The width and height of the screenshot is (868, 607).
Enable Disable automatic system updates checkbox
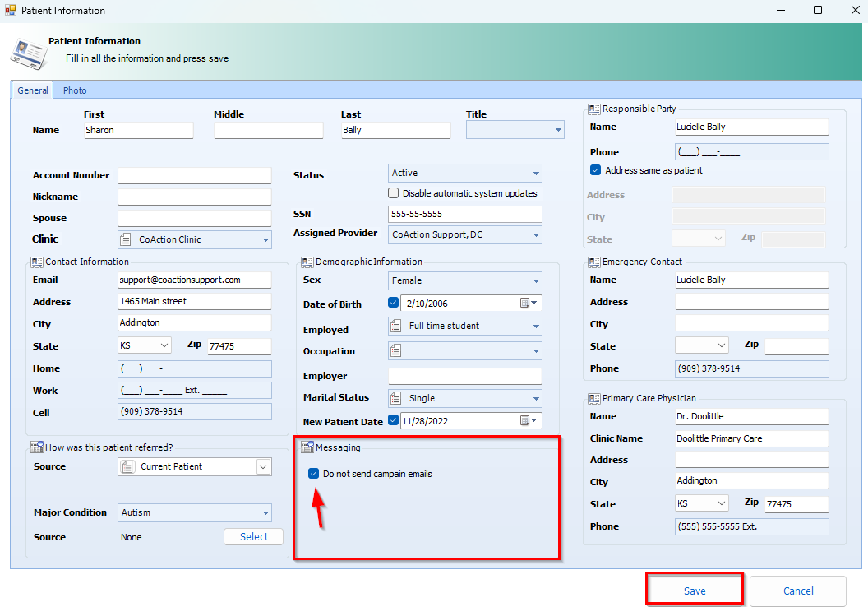pyautogui.click(x=394, y=193)
